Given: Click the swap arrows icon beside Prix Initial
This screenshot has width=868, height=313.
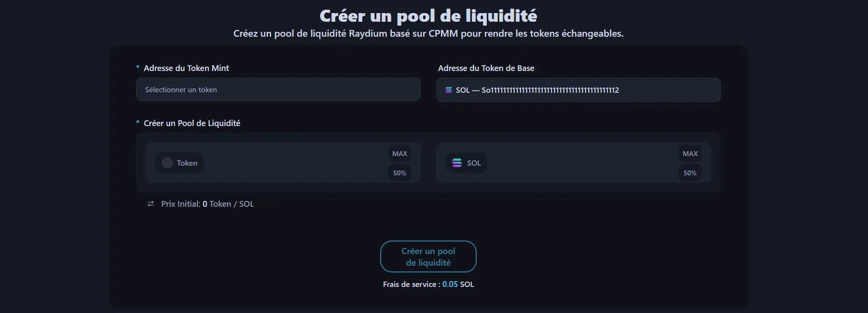Looking at the screenshot, I should pos(151,204).
